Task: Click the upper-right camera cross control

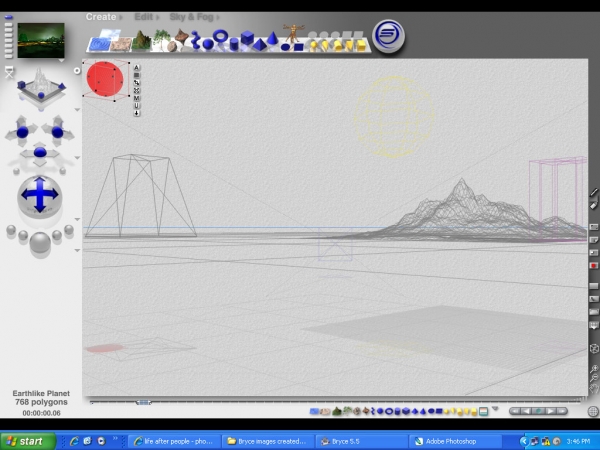Action: [57, 132]
